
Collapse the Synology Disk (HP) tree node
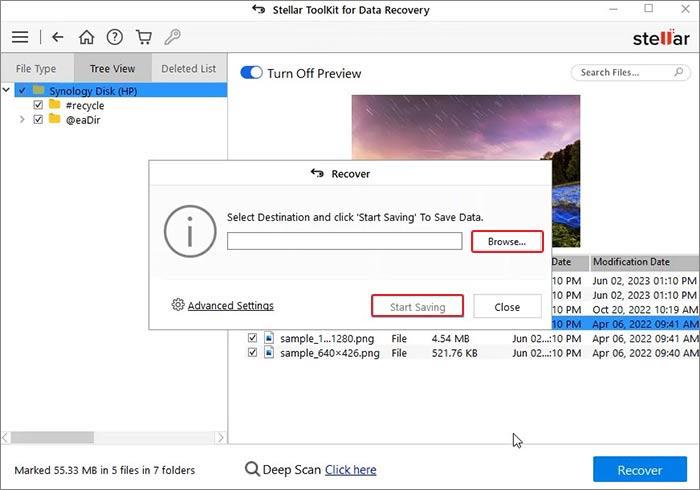[8, 90]
